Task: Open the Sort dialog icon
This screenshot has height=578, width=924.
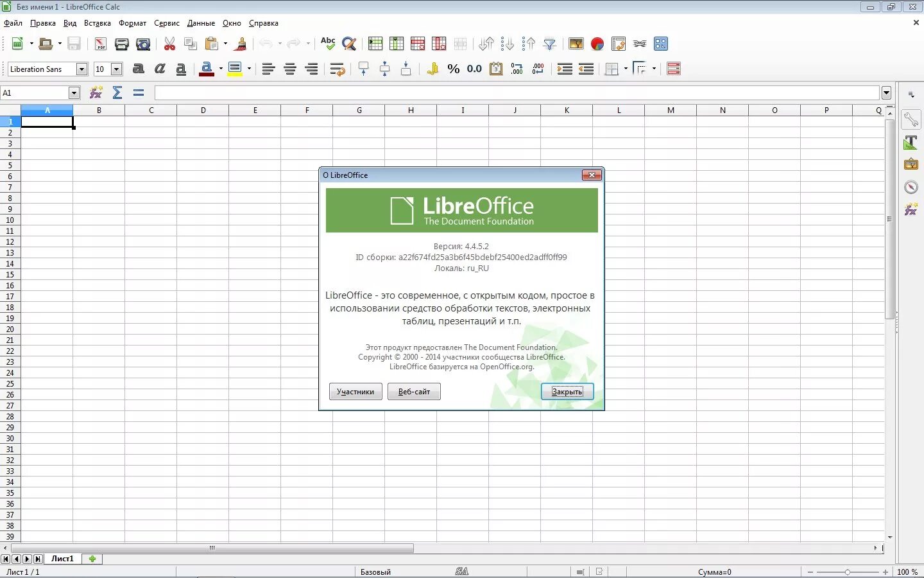Action: pos(486,44)
